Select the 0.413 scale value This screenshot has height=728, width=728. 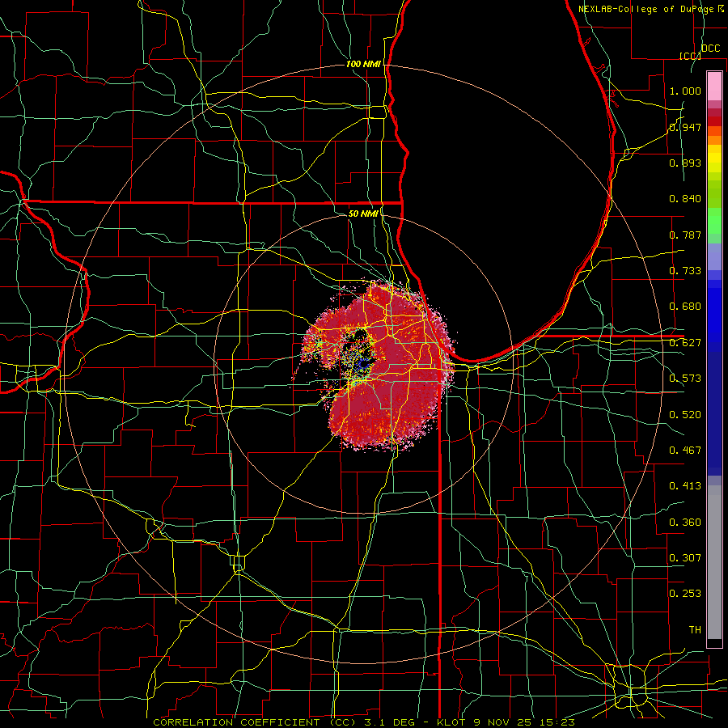click(685, 486)
